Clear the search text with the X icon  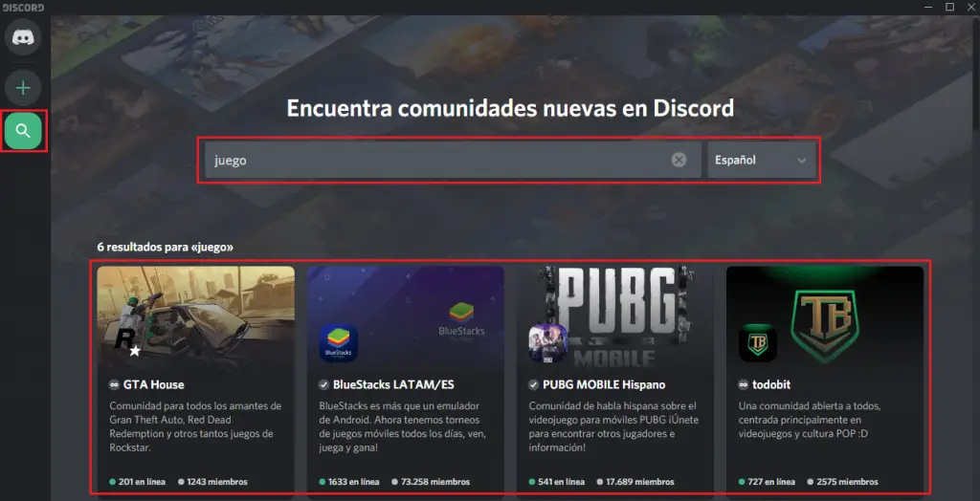(679, 160)
